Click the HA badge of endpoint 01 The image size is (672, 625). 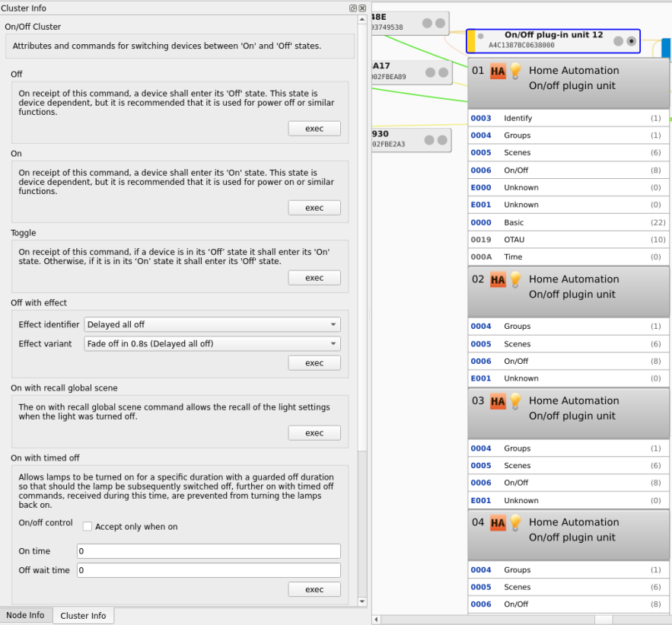[x=498, y=71]
